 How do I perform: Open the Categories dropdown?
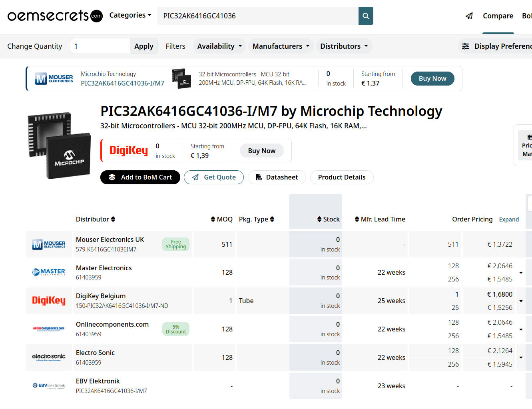point(130,15)
